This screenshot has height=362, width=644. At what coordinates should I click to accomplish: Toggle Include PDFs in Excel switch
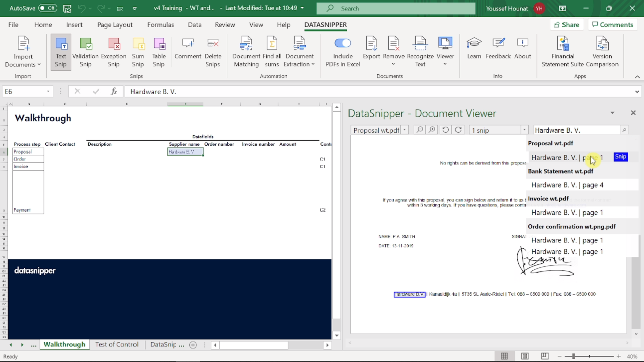(343, 43)
